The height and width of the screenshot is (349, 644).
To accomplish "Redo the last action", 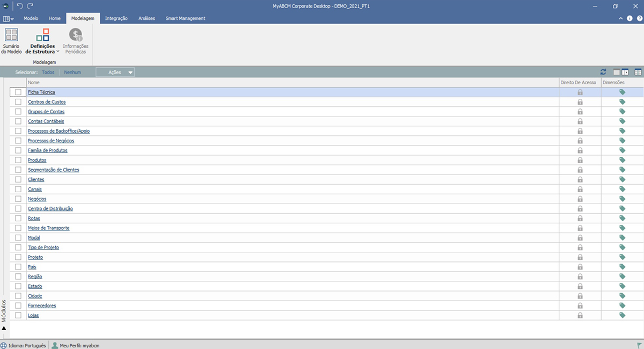I will pyautogui.click(x=30, y=6).
